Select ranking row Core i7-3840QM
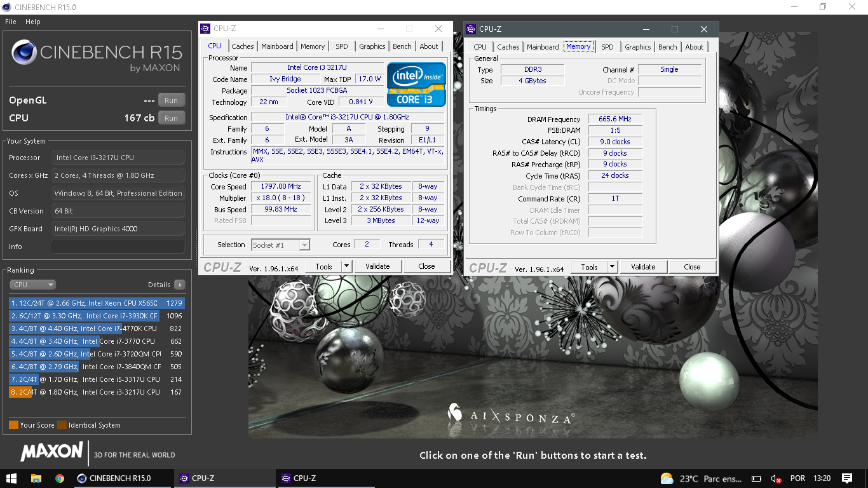This screenshot has height=488, width=868. click(97, 367)
